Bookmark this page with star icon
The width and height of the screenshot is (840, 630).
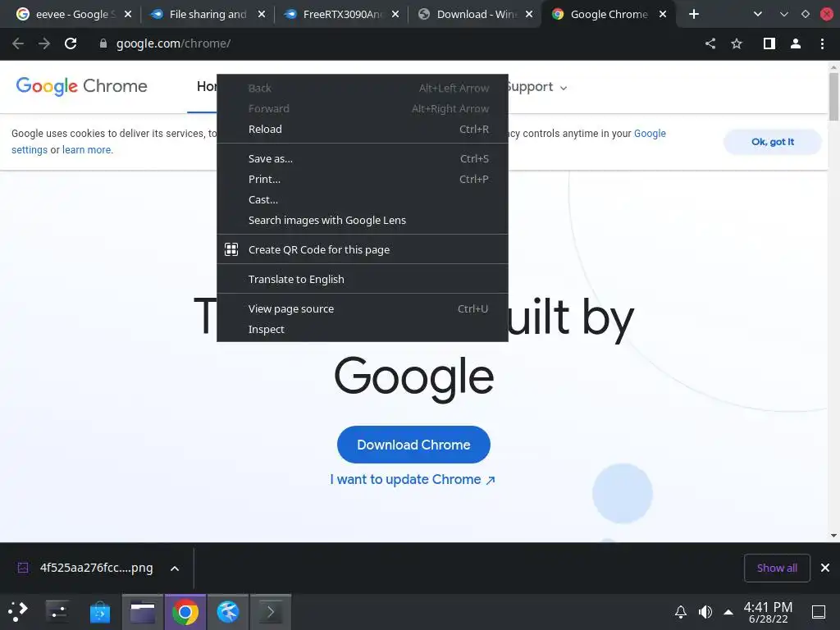tap(737, 43)
